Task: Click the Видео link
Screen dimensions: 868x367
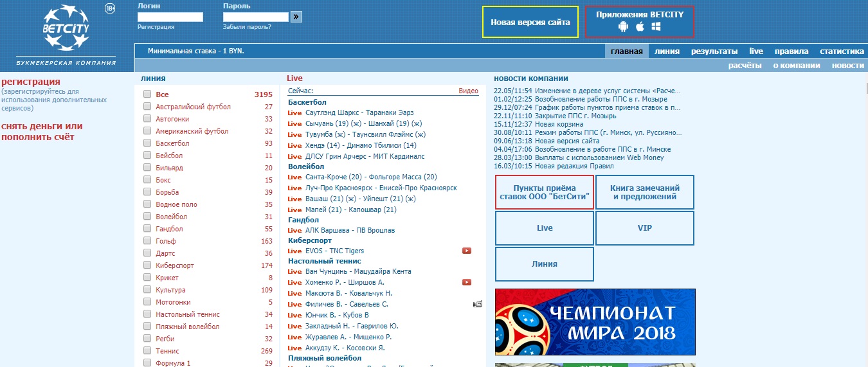Action: (x=469, y=91)
